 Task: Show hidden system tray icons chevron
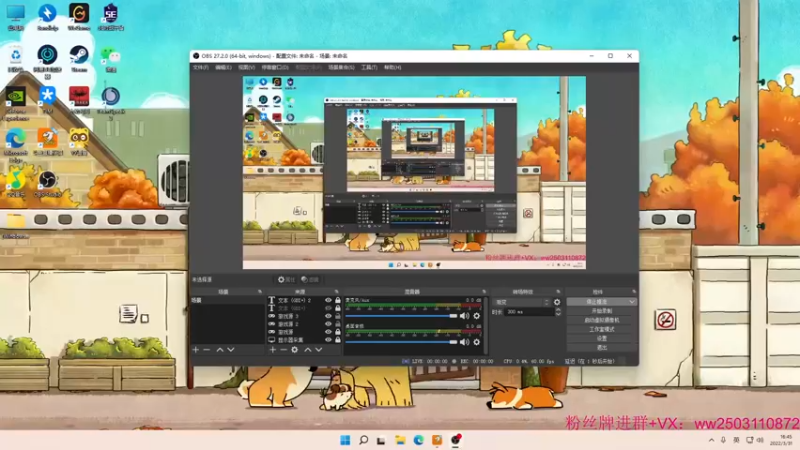711,440
